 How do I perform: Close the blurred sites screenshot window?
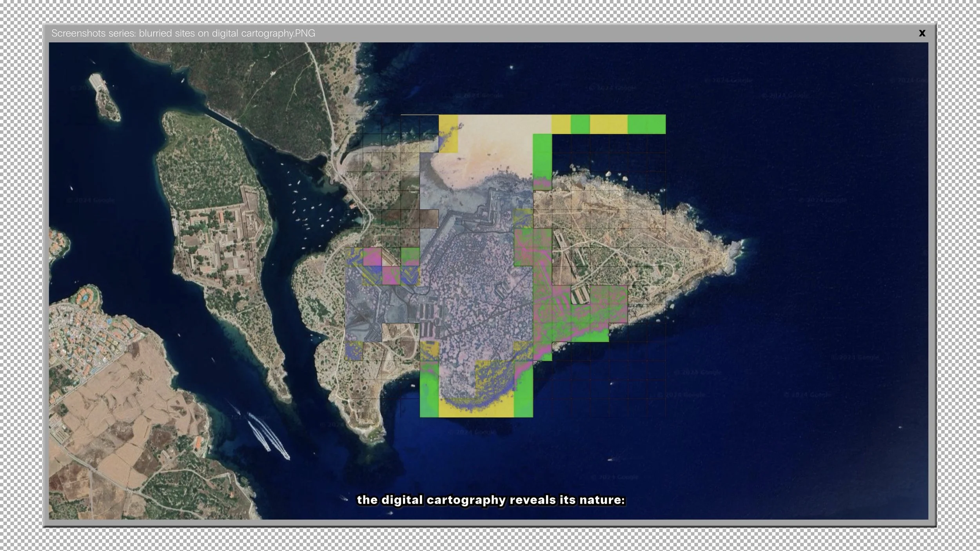[922, 33]
